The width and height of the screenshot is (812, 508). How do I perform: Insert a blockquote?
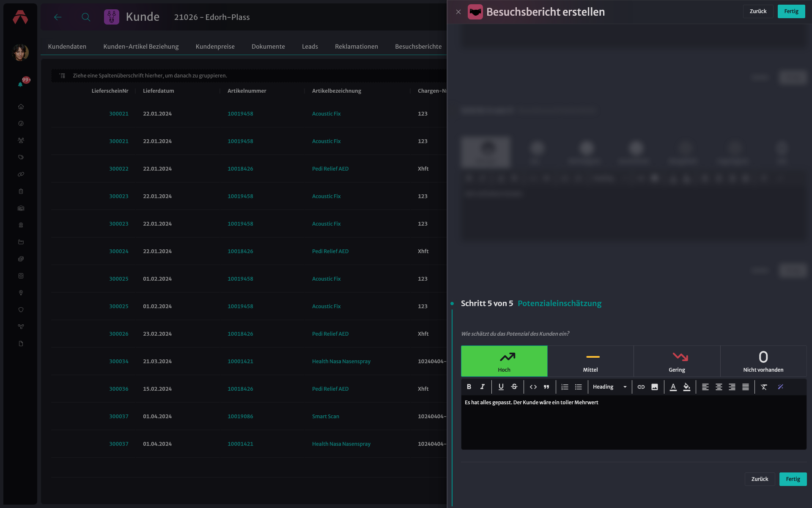tap(546, 387)
